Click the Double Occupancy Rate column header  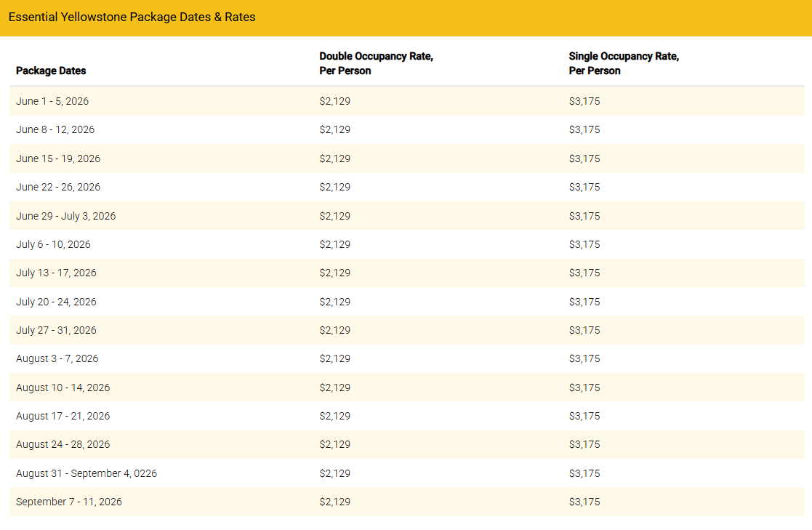376,63
